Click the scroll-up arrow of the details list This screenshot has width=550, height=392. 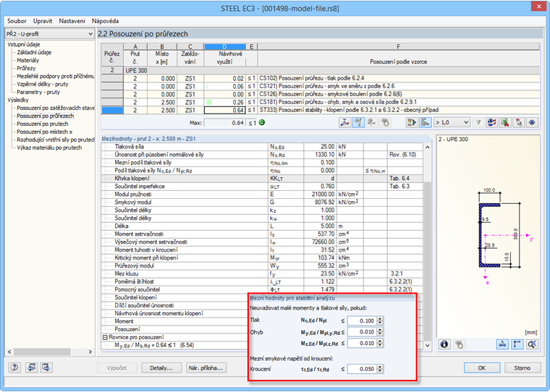[427, 148]
